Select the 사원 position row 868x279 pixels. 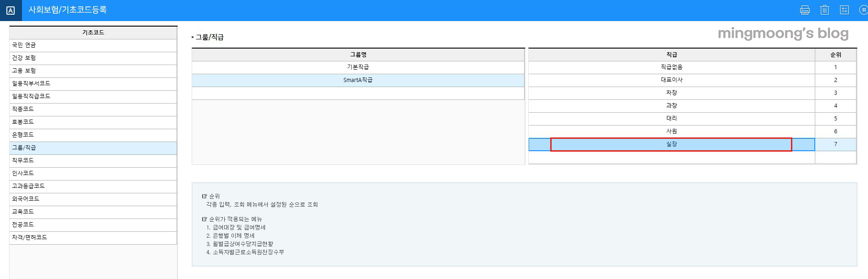(x=672, y=131)
